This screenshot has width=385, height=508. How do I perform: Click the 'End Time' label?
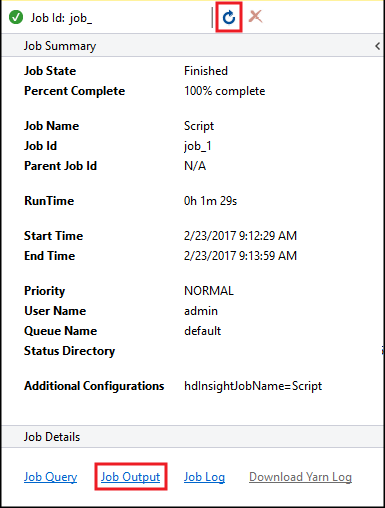(49, 256)
